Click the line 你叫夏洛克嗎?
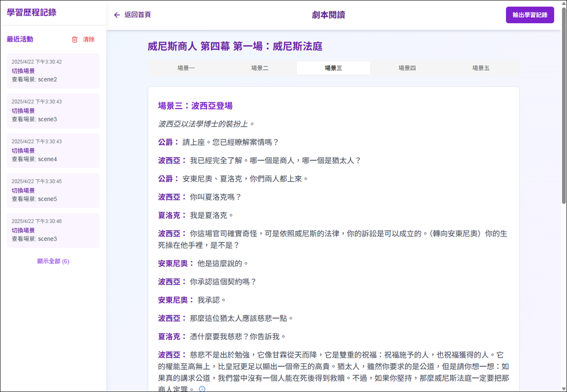 (216, 197)
